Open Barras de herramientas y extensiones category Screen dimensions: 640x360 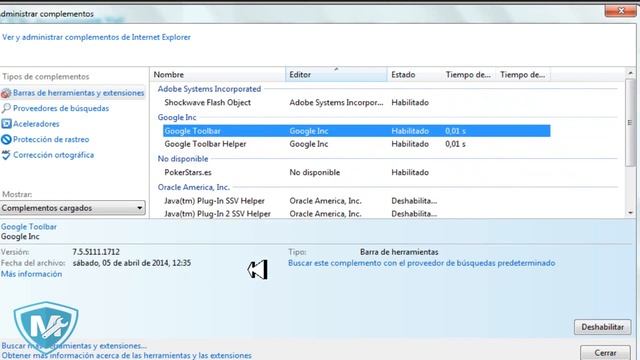click(x=78, y=93)
